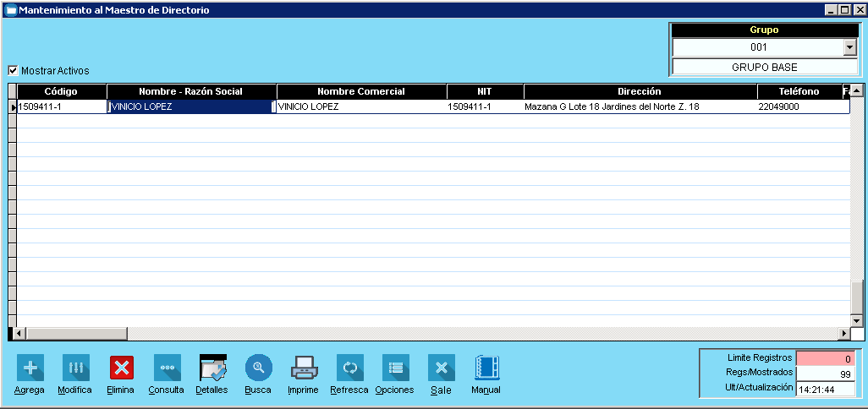The height and width of the screenshot is (409, 868).
Task: Uncheck the Mostrar Activos checkbox
Action: 13,71
